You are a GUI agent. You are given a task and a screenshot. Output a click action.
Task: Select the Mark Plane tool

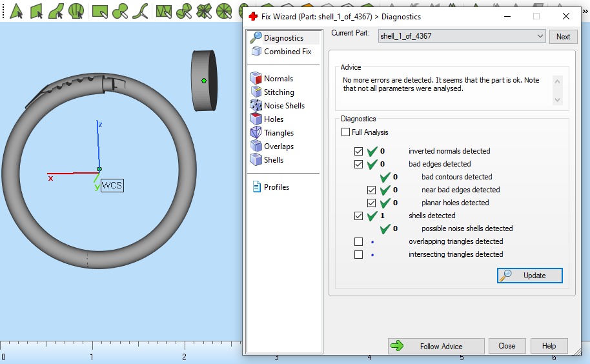coord(36,11)
